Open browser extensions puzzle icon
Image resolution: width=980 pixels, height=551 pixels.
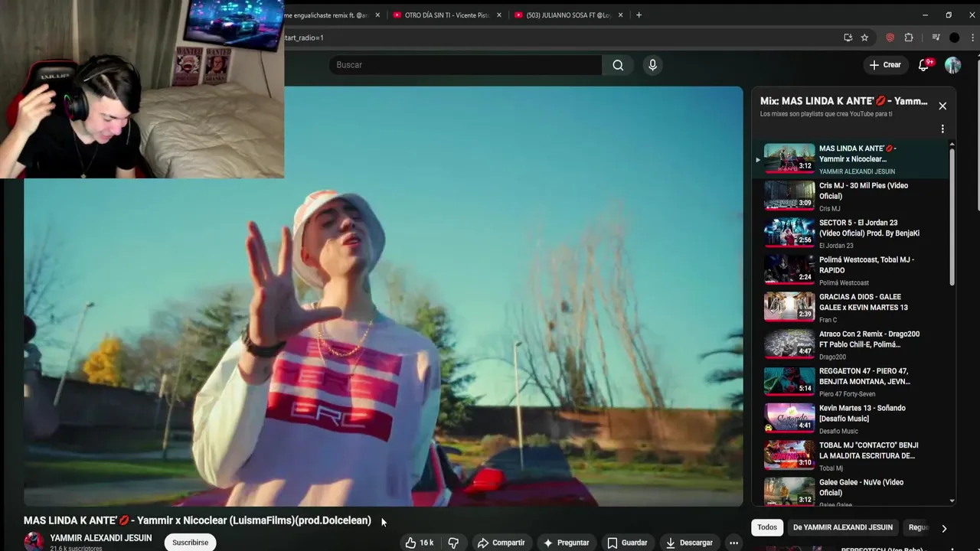click(909, 37)
